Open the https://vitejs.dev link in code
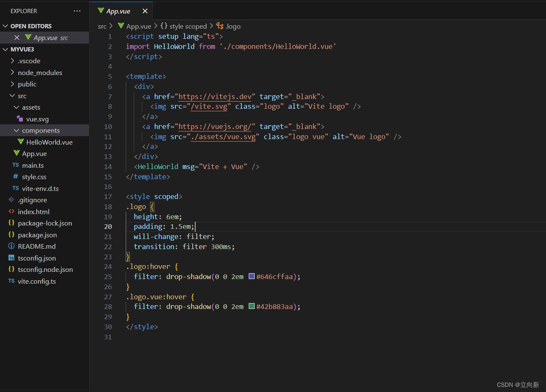Image resolution: width=546 pixels, height=392 pixels. (x=215, y=97)
